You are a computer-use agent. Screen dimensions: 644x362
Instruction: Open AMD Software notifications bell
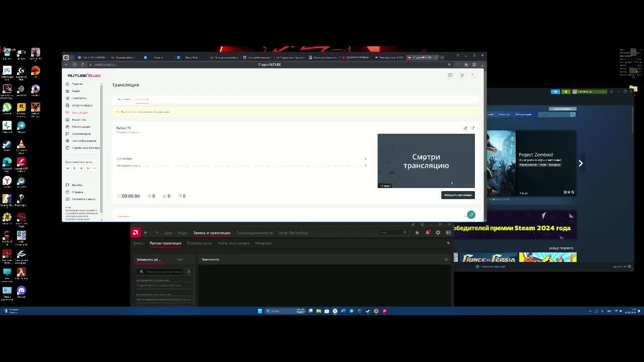pos(427,232)
